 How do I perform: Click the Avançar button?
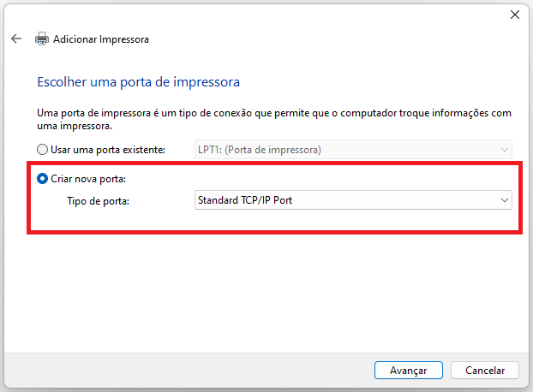tap(408, 371)
